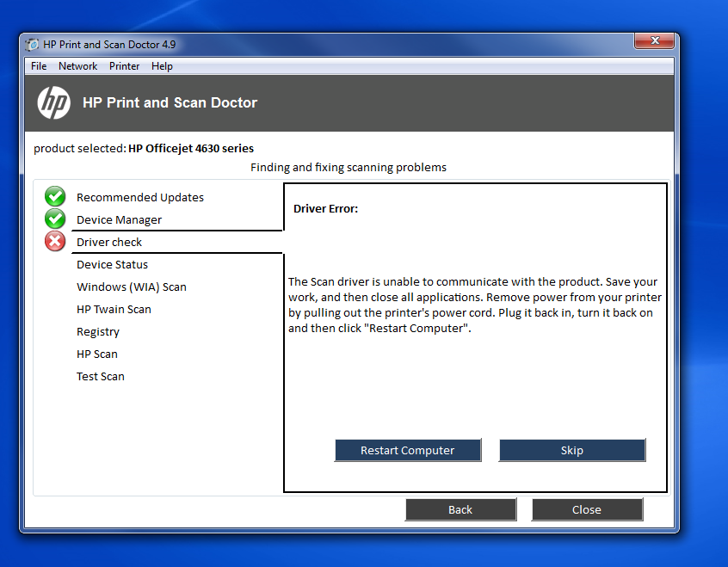
Task: Open the Network menu
Action: (78, 66)
